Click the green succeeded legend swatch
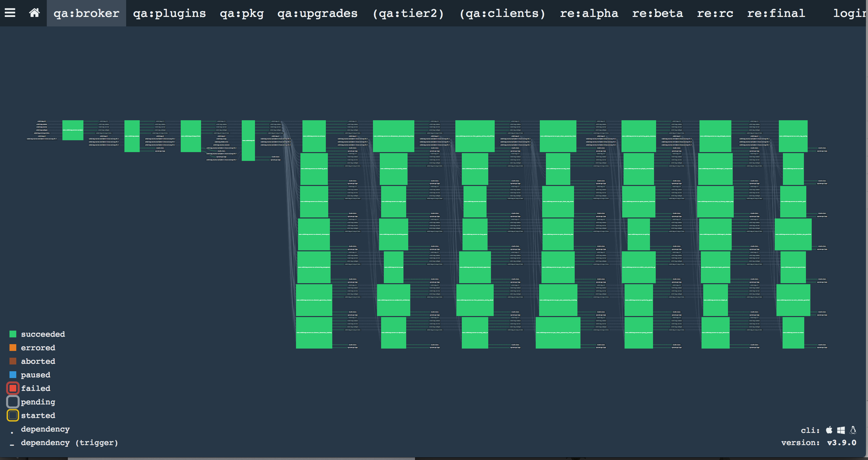 (13, 334)
